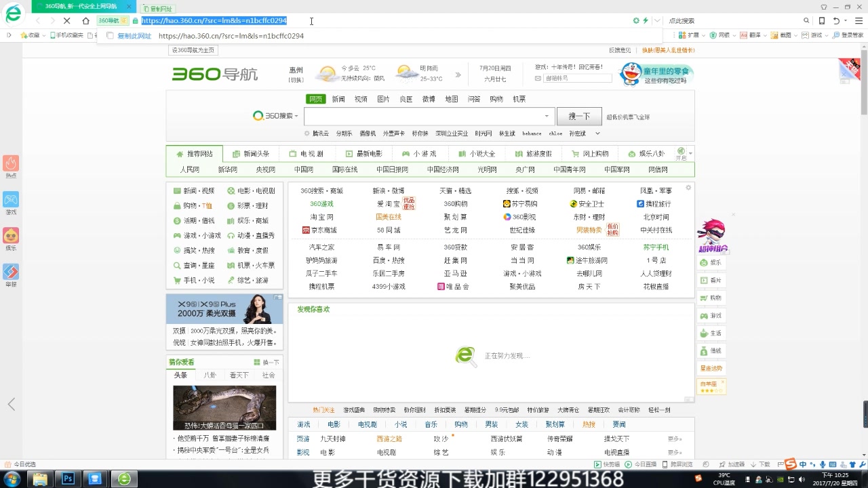Viewport: 868px width, 488px height.
Task: Open right panel 看片 item
Action: (711, 280)
